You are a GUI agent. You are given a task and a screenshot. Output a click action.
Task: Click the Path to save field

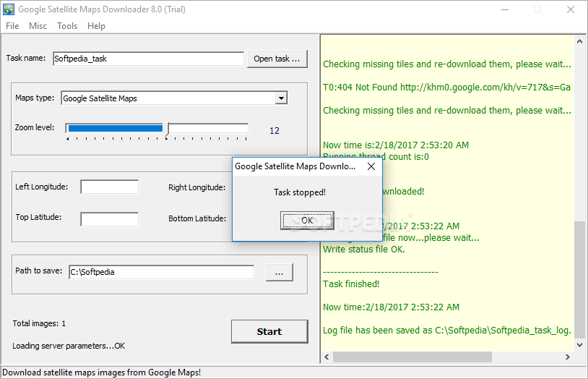coord(162,272)
